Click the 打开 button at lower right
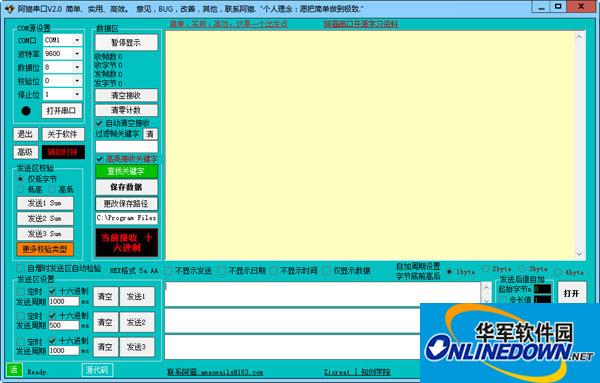 pyautogui.click(x=572, y=293)
